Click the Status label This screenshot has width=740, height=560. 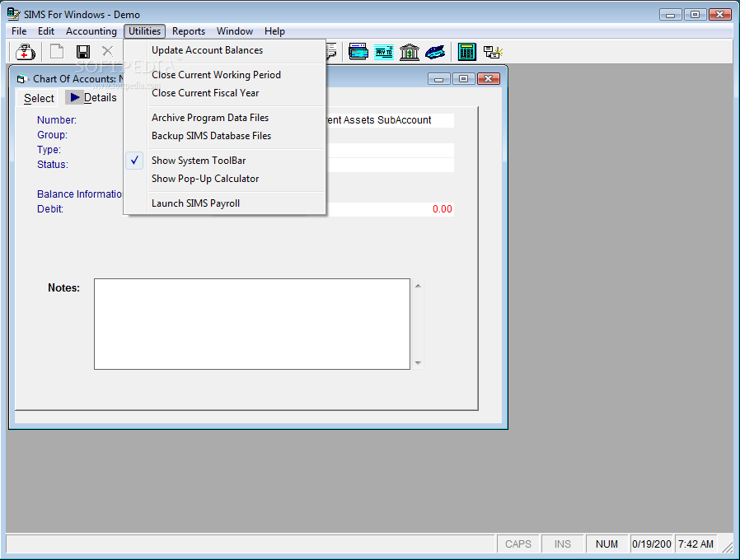point(53,165)
